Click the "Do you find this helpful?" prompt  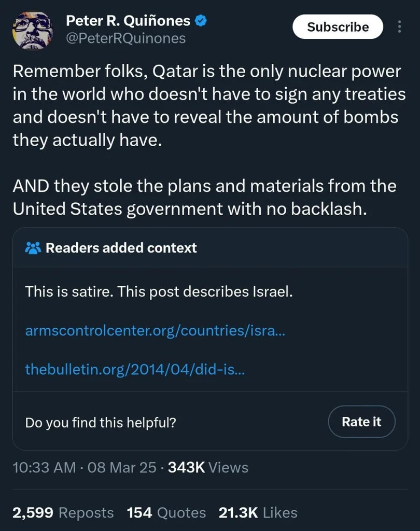101,422
